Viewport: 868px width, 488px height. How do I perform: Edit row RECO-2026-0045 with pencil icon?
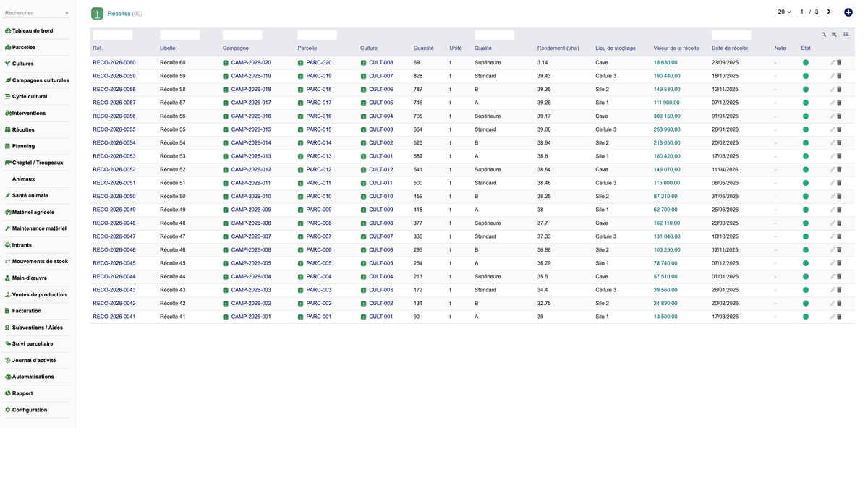tap(833, 263)
